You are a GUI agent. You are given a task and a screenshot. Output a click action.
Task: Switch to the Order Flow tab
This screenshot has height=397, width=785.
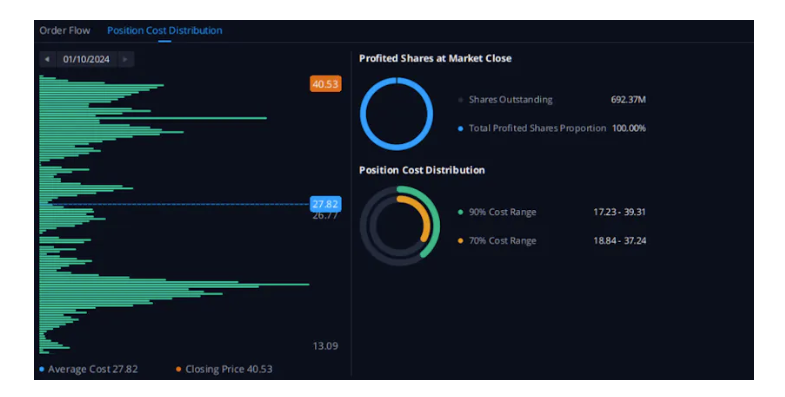coord(65,31)
